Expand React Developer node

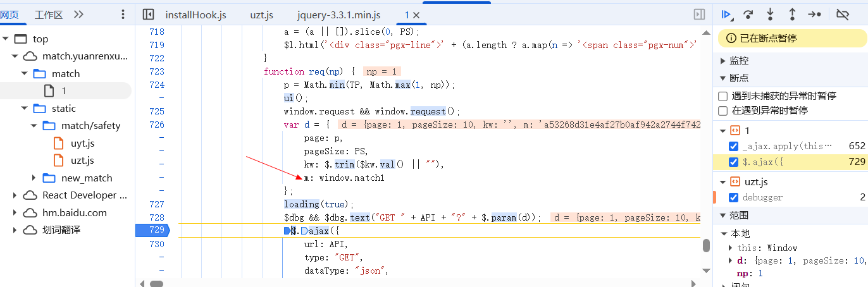coord(15,195)
